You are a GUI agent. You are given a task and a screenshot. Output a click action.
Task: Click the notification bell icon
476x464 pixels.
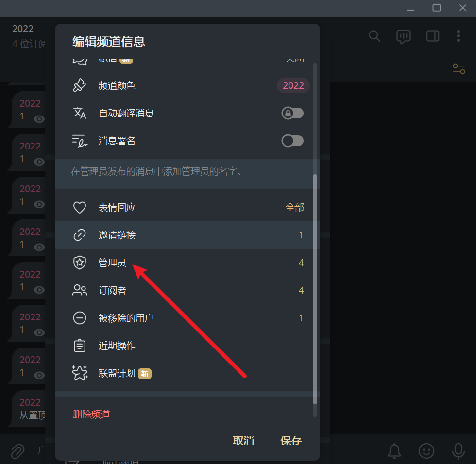(394, 451)
